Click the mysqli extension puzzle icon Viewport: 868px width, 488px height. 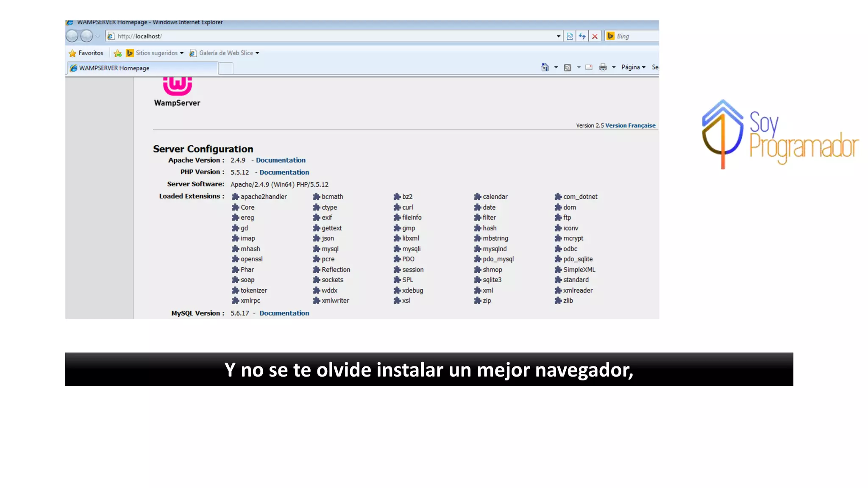[x=397, y=249]
